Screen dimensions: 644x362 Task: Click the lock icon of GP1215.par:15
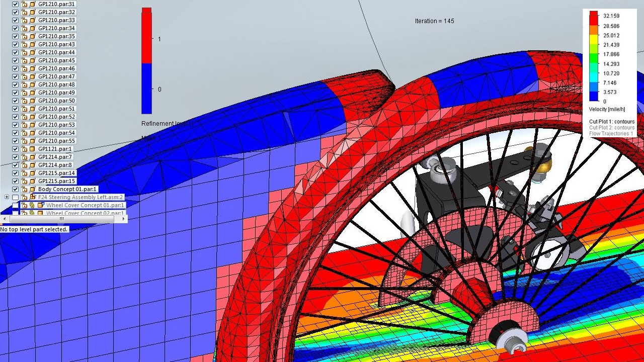pyautogui.click(x=24, y=181)
